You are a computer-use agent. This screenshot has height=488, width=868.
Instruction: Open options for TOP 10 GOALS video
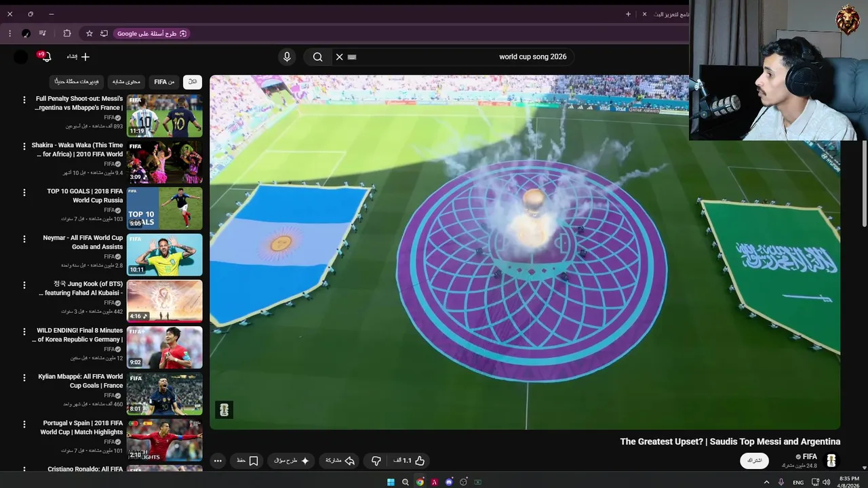(24, 192)
